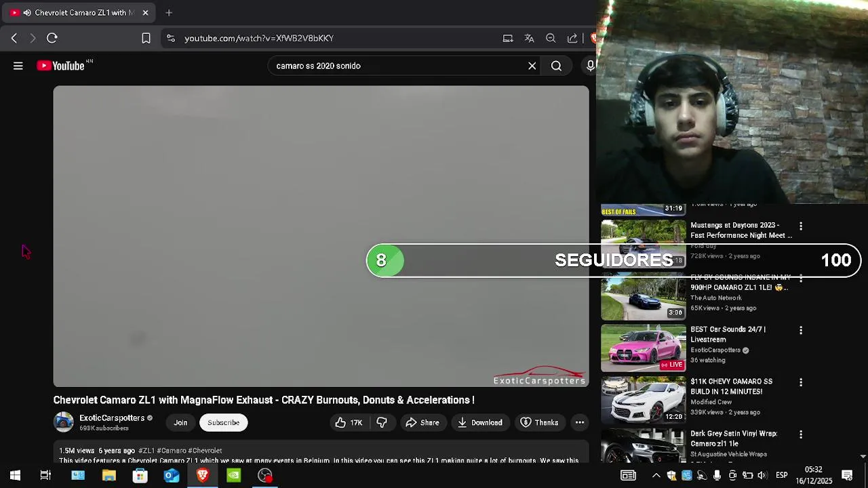Share this page via address bar icon
868x488 pixels.
pyautogui.click(x=572, y=39)
